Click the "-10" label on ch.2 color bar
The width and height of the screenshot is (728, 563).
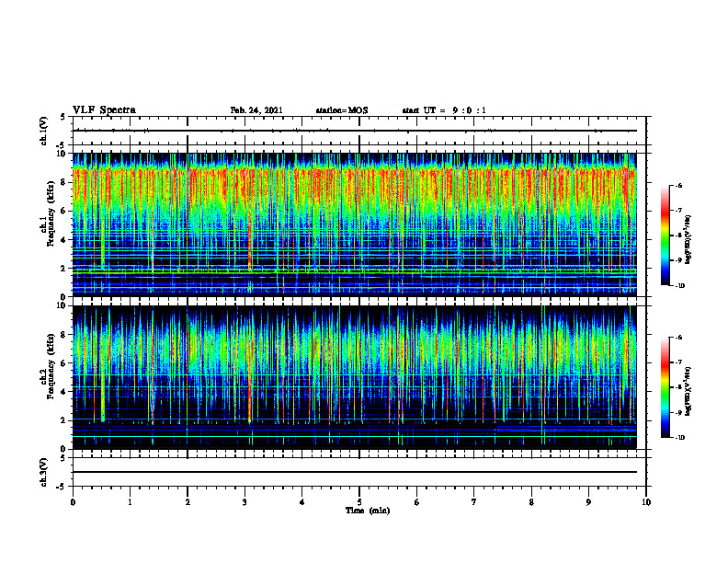pos(680,438)
